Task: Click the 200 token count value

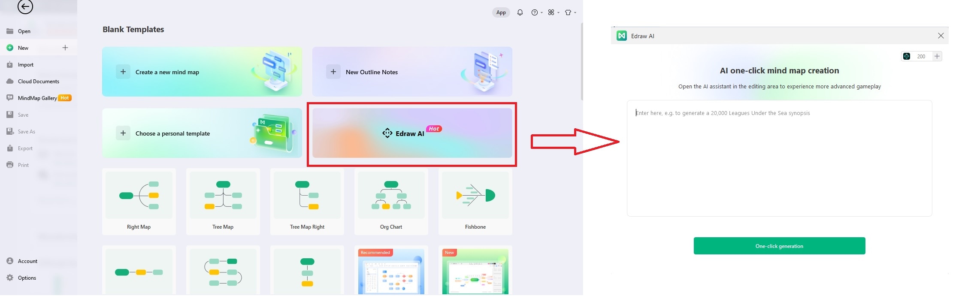Action: tap(921, 56)
